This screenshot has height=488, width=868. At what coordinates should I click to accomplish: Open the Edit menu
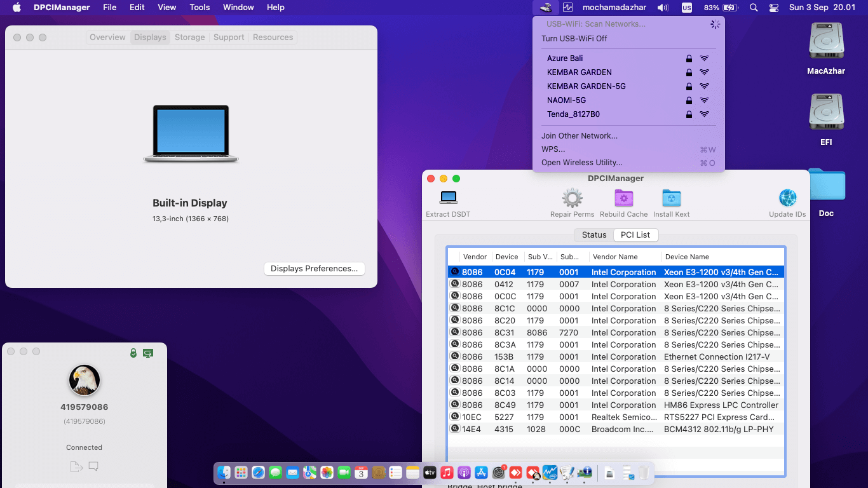[x=137, y=8]
